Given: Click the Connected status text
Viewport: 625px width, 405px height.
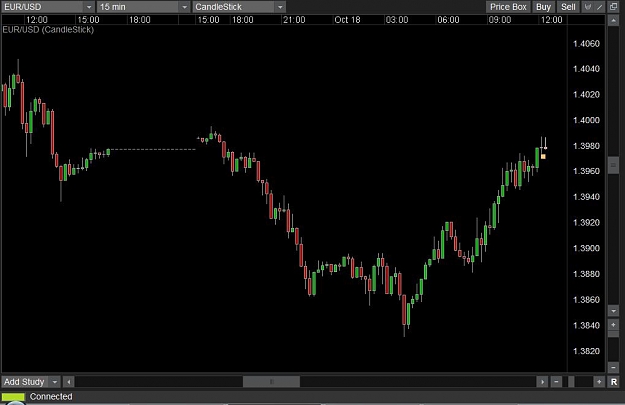Looking at the screenshot, I should point(51,397).
